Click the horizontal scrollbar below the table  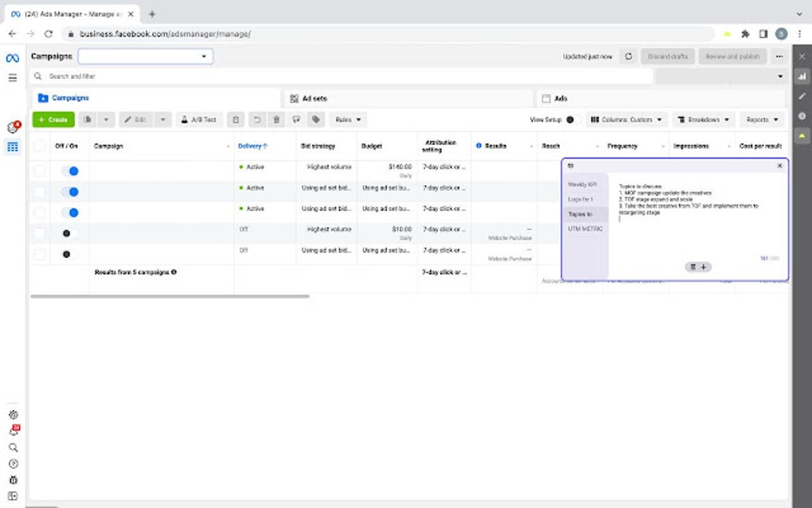[170, 296]
